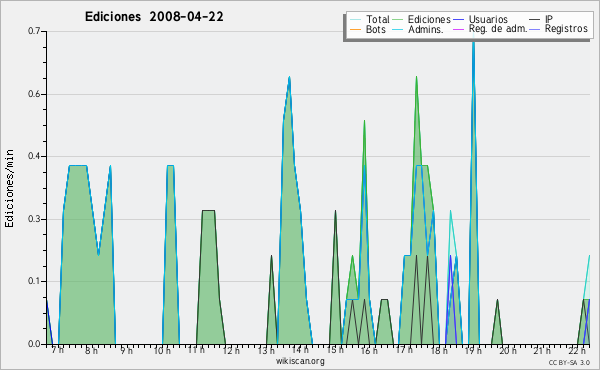This screenshot has width=600, height=370.
Task: Click the 'Ediciones' legend label
Action: pos(429,19)
